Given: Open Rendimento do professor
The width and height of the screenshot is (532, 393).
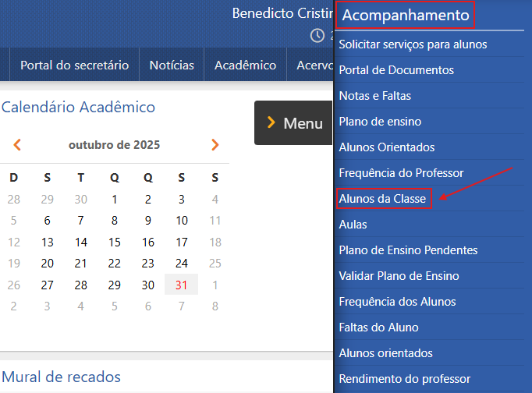Looking at the screenshot, I should [x=404, y=379].
